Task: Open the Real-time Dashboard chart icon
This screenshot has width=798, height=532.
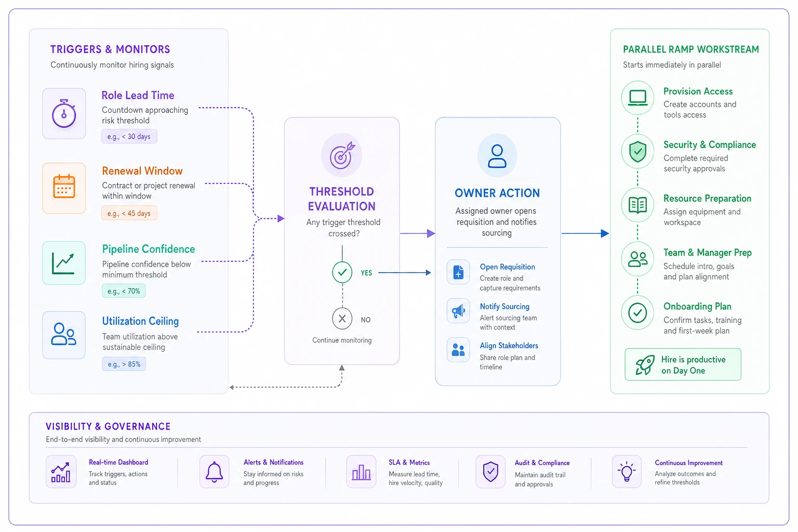Action: [61, 472]
